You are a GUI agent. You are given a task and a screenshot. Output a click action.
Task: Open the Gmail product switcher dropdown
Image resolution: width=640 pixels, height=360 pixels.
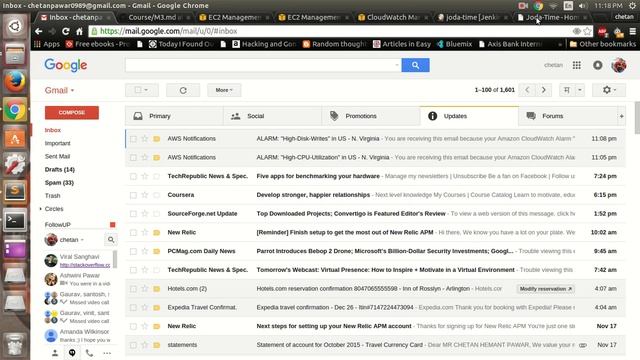coord(60,90)
